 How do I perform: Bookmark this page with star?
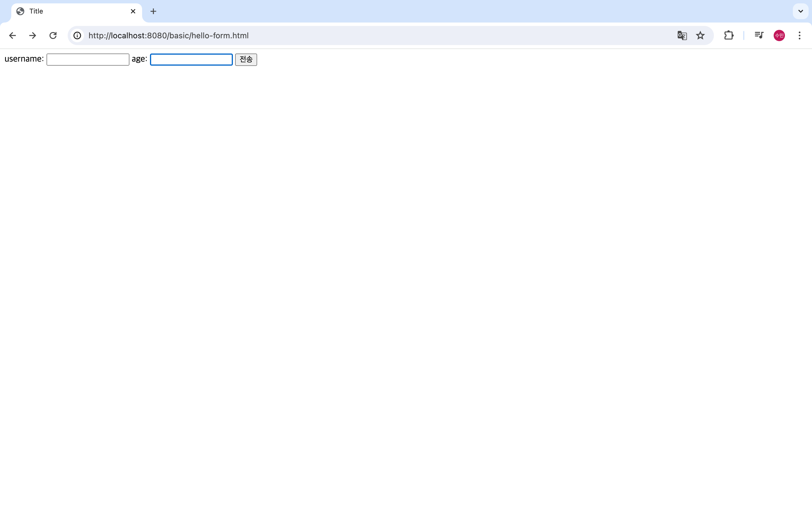click(x=700, y=35)
